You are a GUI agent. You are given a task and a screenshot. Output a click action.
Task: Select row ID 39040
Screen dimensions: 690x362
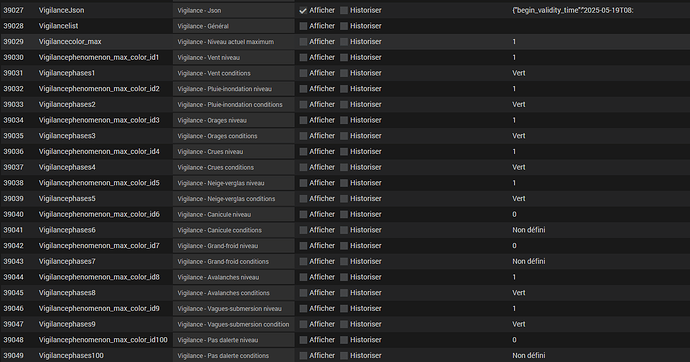tap(14, 214)
